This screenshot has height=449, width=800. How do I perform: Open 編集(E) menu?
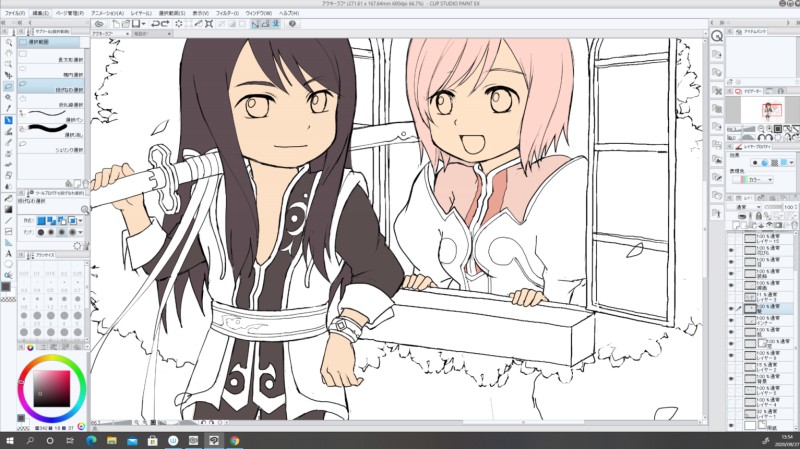pos(40,13)
